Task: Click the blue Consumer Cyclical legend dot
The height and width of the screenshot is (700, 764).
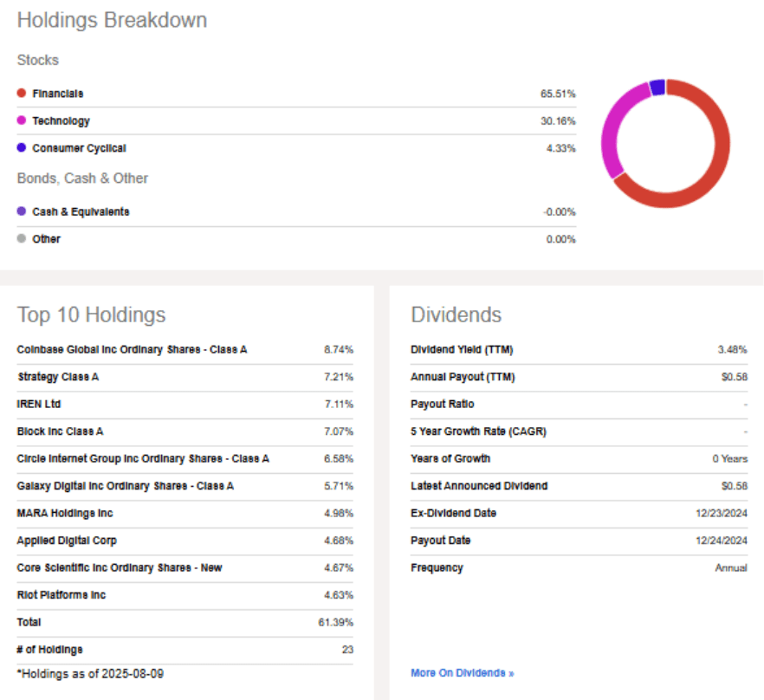Action: point(20,147)
